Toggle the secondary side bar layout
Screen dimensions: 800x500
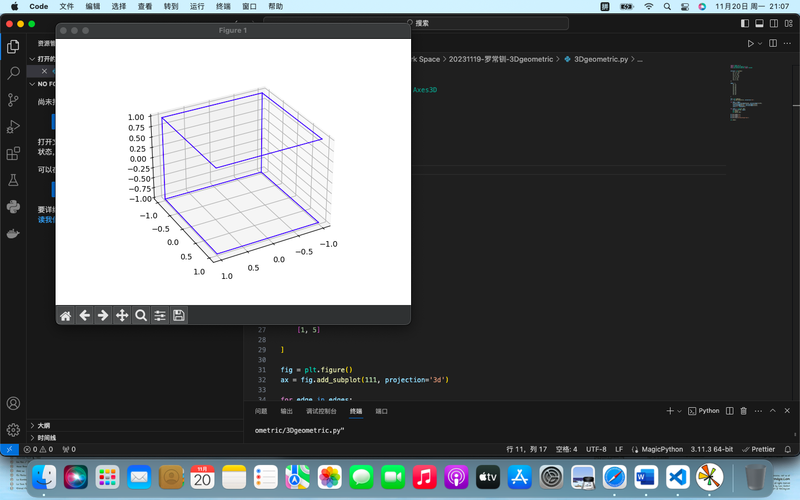click(774, 23)
